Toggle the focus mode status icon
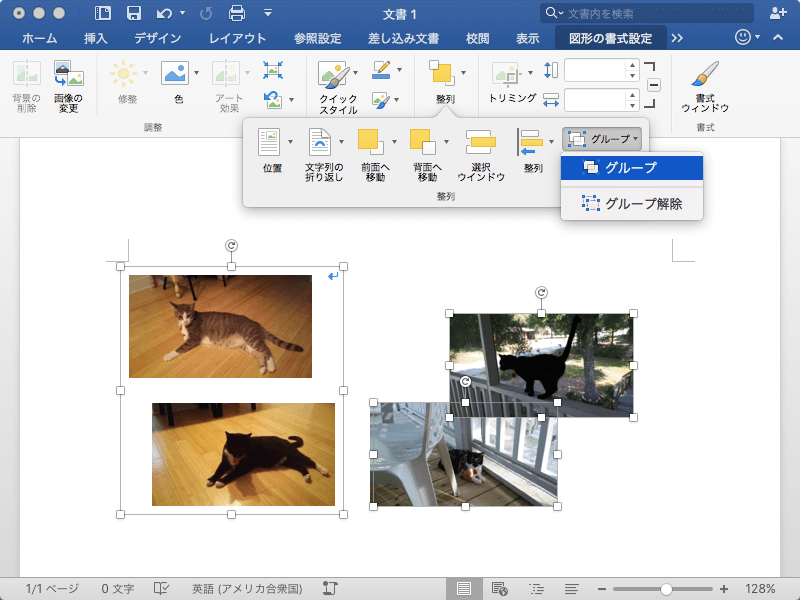 coord(330,589)
